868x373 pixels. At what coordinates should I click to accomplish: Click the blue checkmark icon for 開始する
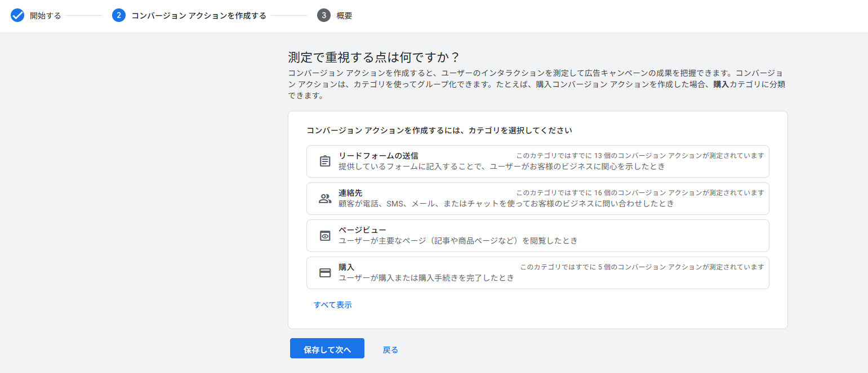(17, 15)
